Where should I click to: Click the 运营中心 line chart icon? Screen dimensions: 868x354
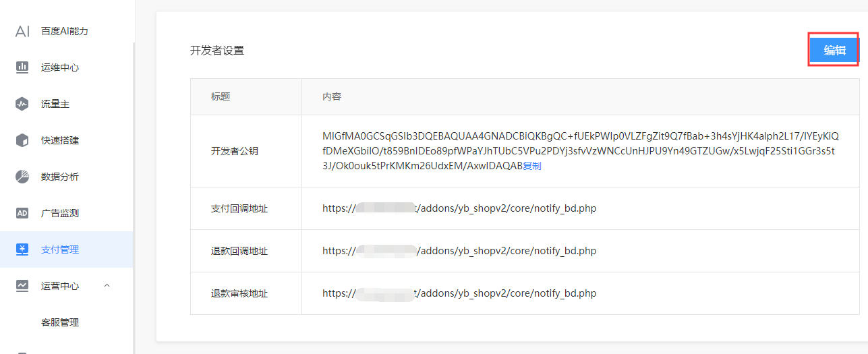click(22, 286)
